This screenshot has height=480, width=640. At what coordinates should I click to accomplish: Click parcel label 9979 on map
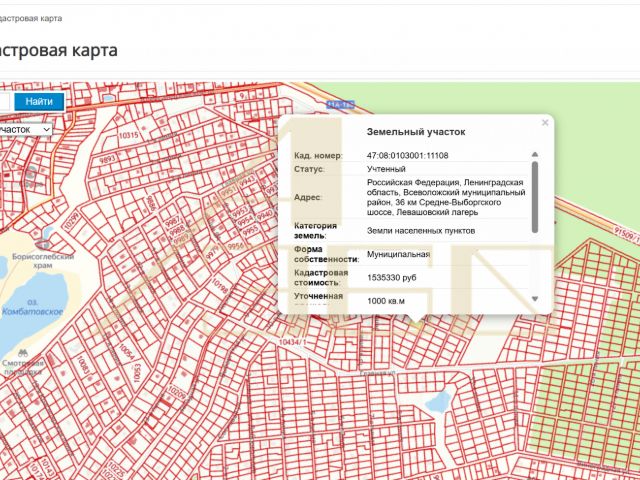pyautogui.click(x=213, y=254)
